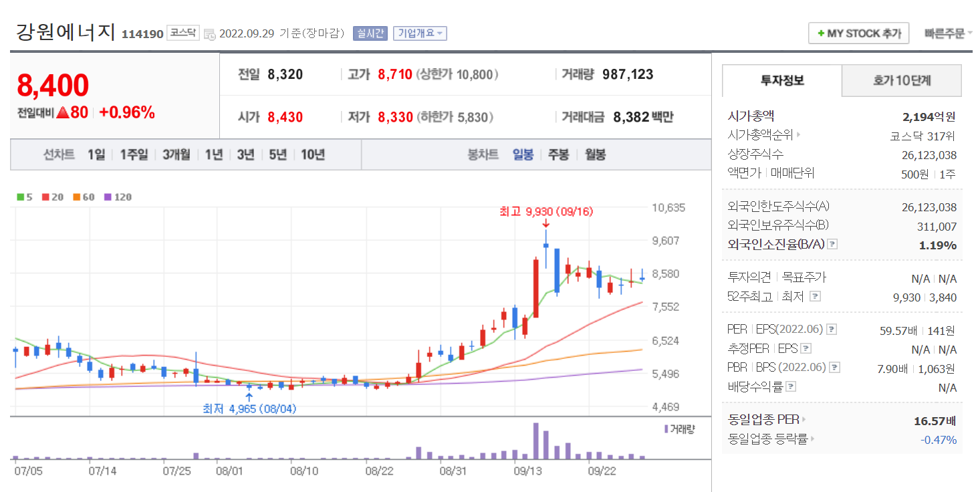Click the 외국인소진율 help question icon
The height and width of the screenshot is (492, 980).
pos(832,244)
